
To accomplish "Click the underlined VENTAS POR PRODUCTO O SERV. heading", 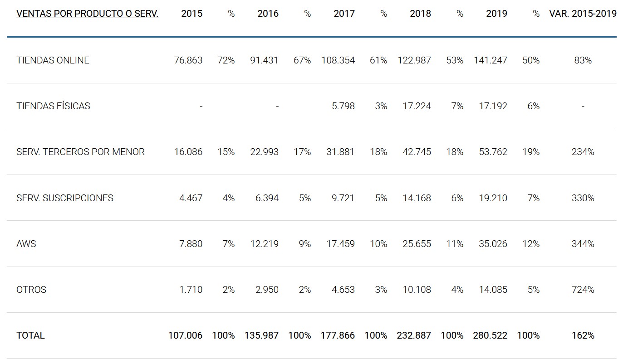I will (88, 14).
